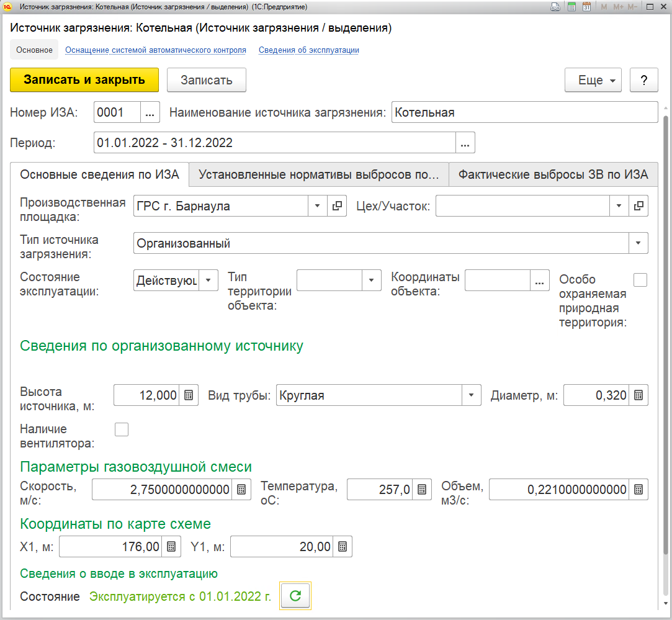
Task: Click the Вид трубы field
Action: tap(369, 395)
